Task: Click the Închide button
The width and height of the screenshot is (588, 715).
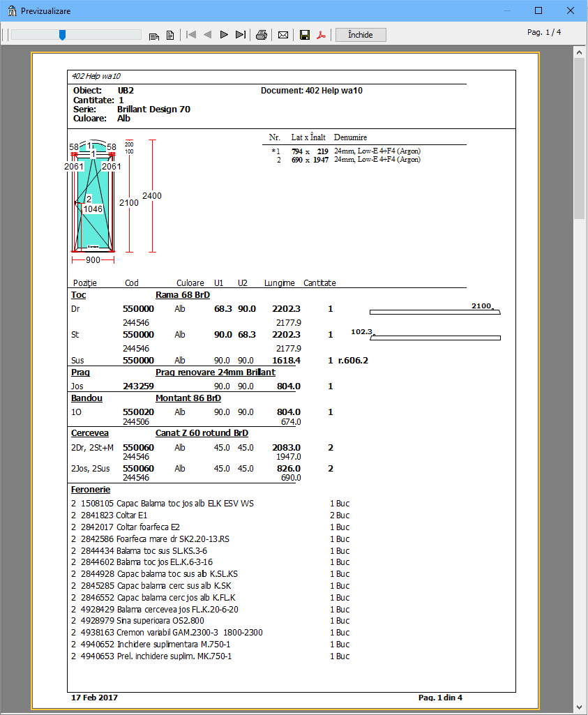Action: 361,35
